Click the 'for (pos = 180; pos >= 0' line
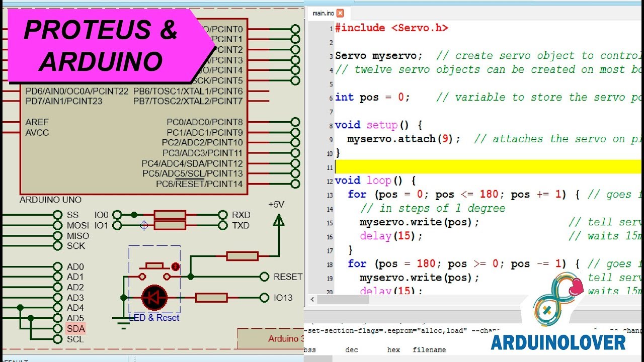 (x=463, y=264)
